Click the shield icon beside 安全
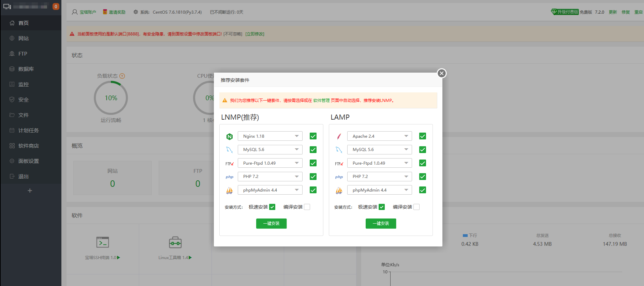The image size is (644, 286). pyautogui.click(x=12, y=100)
